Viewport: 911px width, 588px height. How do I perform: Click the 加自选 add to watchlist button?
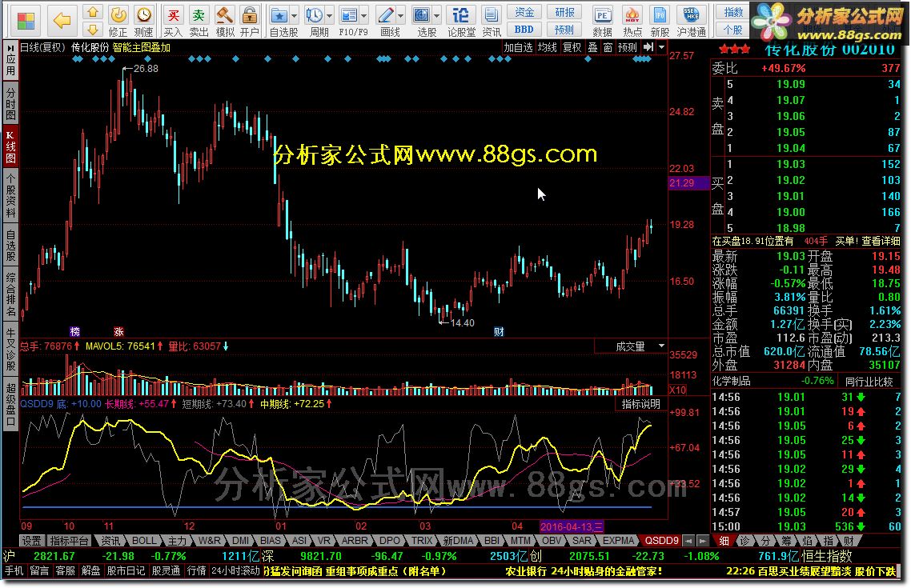(x=518, y=47)
